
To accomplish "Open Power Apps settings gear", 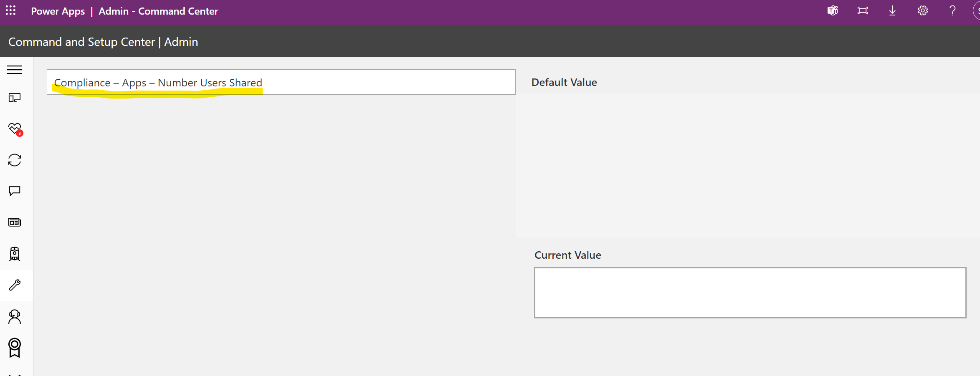I will click(922, 10).
